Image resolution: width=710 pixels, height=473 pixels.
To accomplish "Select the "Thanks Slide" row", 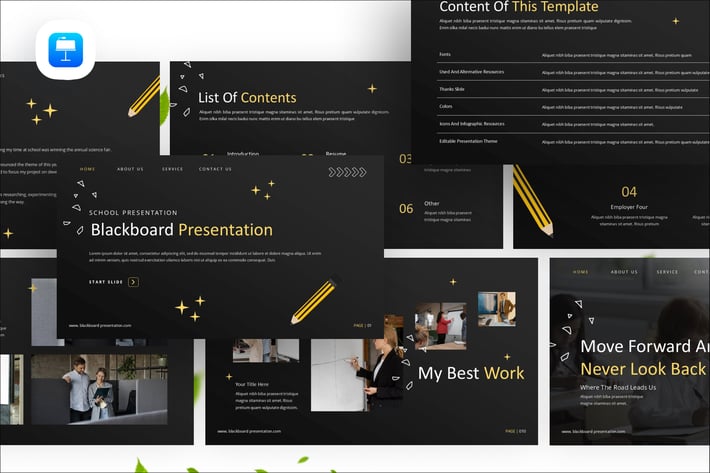I will 573,89.
